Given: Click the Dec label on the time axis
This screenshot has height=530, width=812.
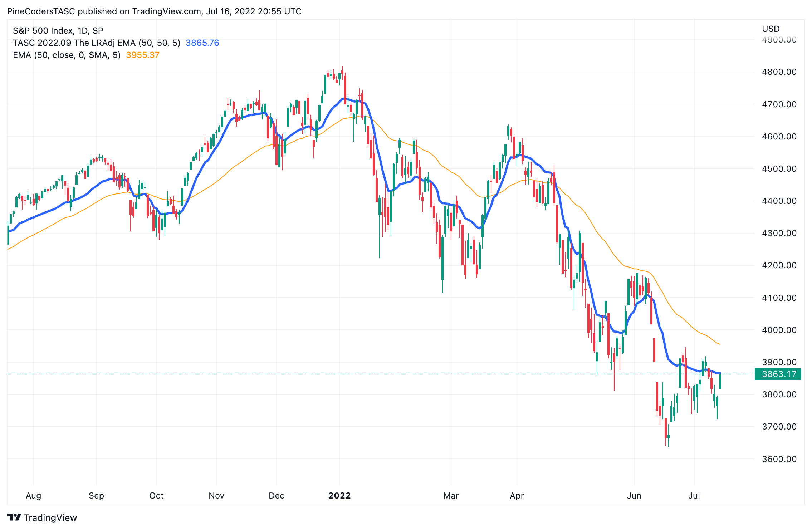Looking at the screenshot, I should tap(277, 496).
